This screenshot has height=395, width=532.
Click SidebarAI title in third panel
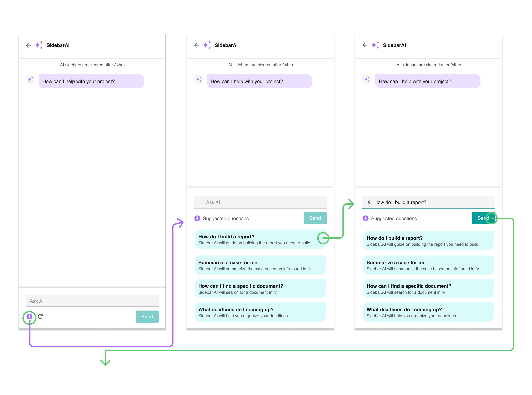[x=394, y=45]
